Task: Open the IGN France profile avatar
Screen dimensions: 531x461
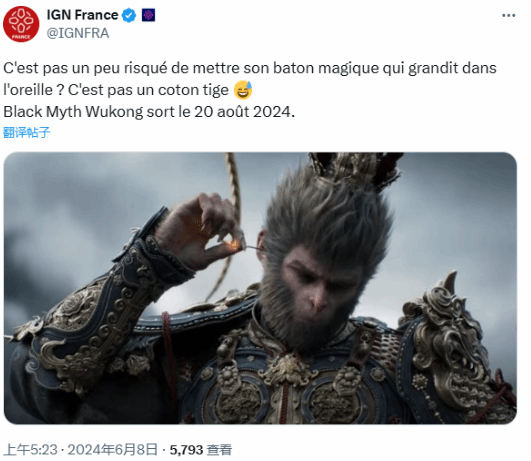Action: 21,24
